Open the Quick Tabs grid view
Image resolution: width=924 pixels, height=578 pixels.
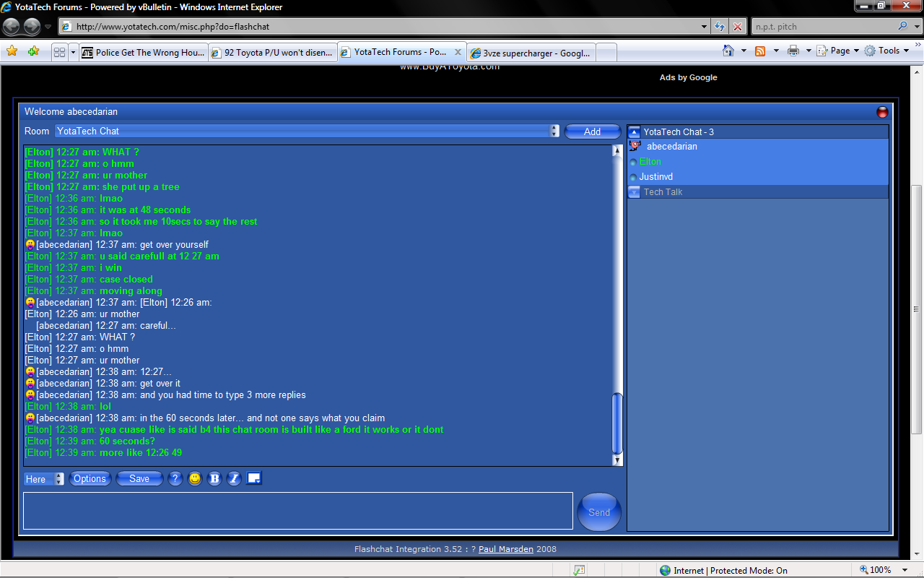point(60,53)
